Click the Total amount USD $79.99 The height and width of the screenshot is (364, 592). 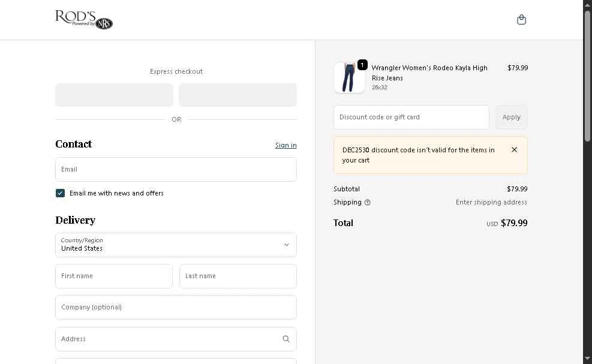[507, 223]
